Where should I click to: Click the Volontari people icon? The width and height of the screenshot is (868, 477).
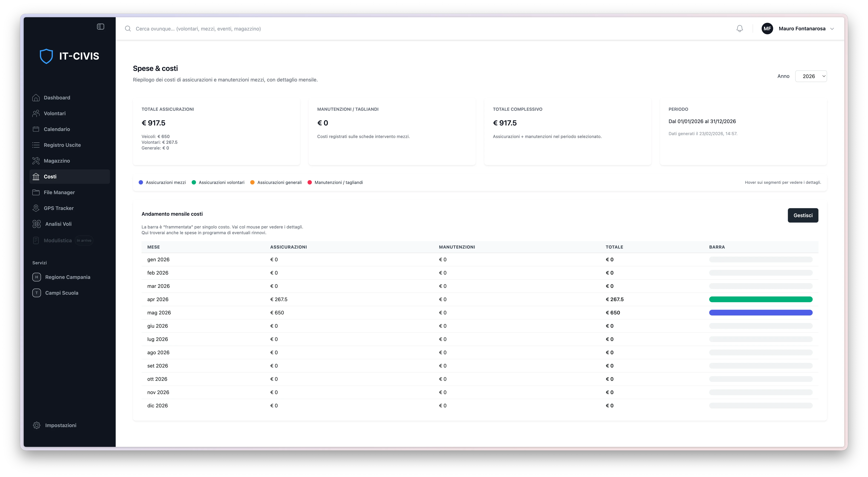pos(36,113)
